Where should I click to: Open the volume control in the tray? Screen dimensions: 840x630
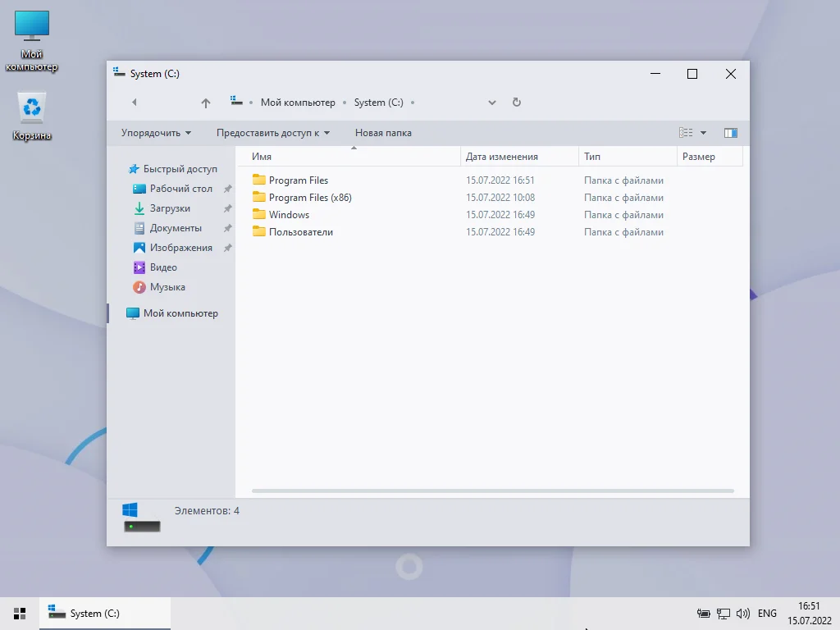click(x=743, y=614)
